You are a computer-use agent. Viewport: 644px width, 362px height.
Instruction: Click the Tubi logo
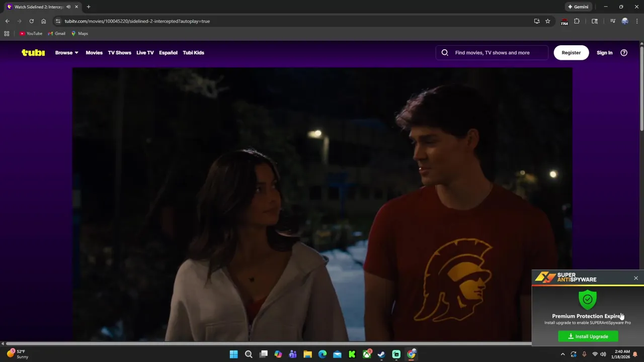pos(33,52)
